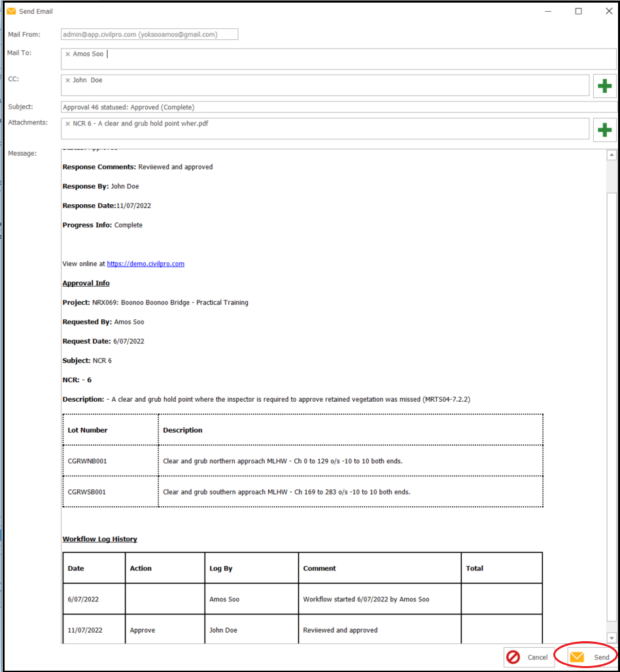Click in the Mail To field

click(x=360, y=58)
